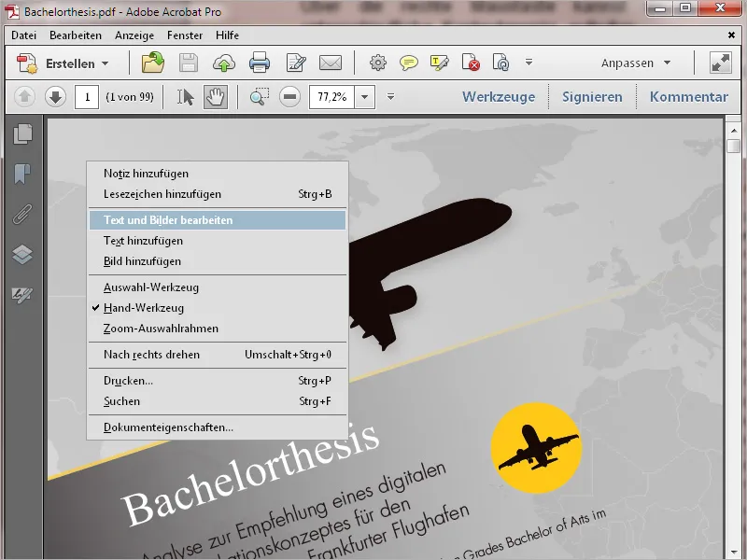747x560 pixels.
Task: Open a file with the folder icon
Action: click(153, 63)
